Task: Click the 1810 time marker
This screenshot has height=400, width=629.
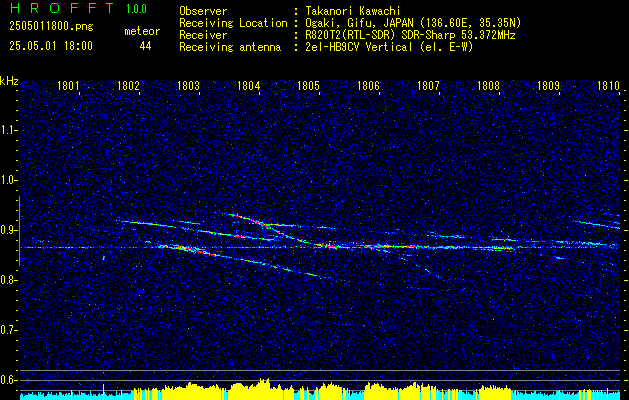Action: [x=608, y=85]
